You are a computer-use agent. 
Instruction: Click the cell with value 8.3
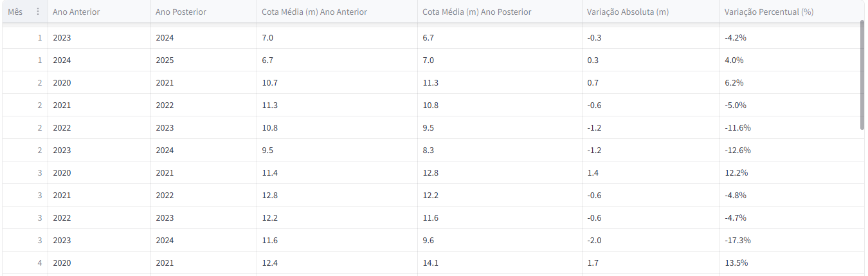pos(428,150)
